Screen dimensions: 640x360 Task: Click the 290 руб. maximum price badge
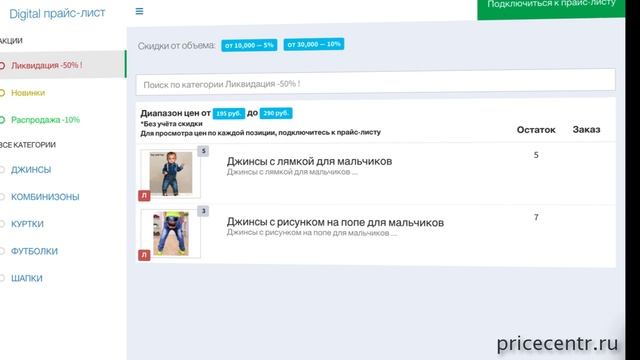(x=276, y=113)
